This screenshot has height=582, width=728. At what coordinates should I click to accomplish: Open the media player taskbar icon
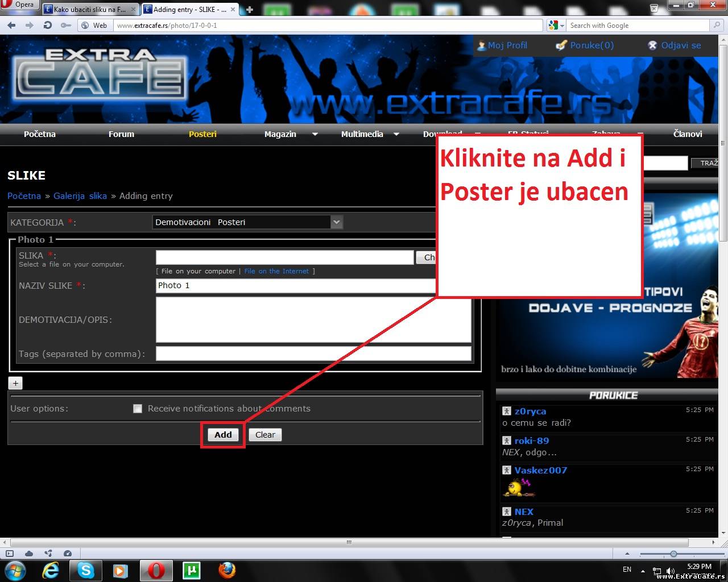point(121,571)
